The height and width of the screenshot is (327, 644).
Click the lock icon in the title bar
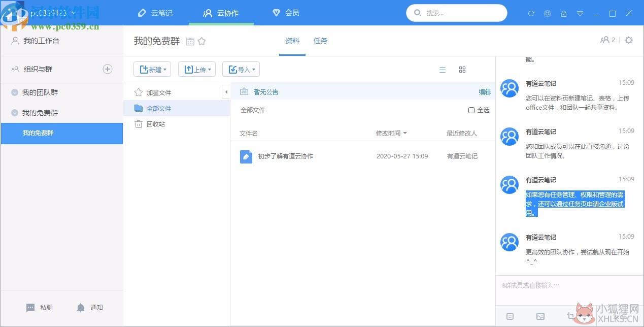(x=564, y=14)
